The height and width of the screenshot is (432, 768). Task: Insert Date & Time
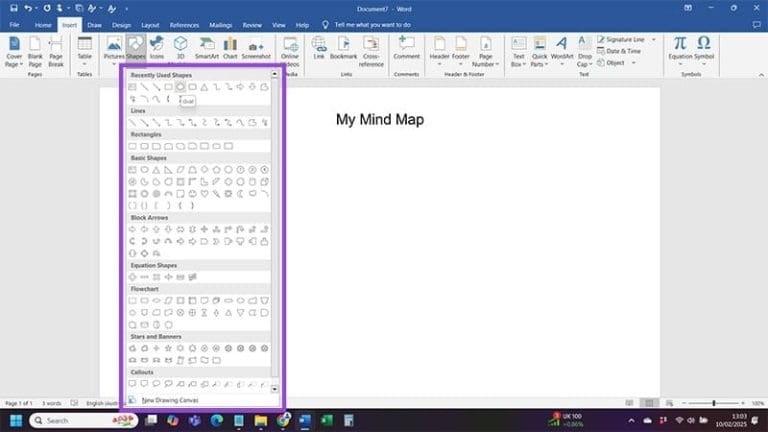(619, 51)
